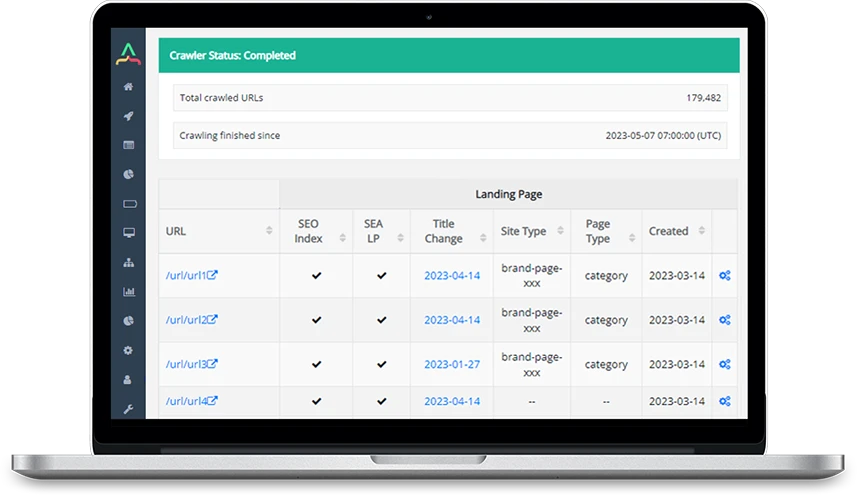Click the Page Type column header

(598, 231)
